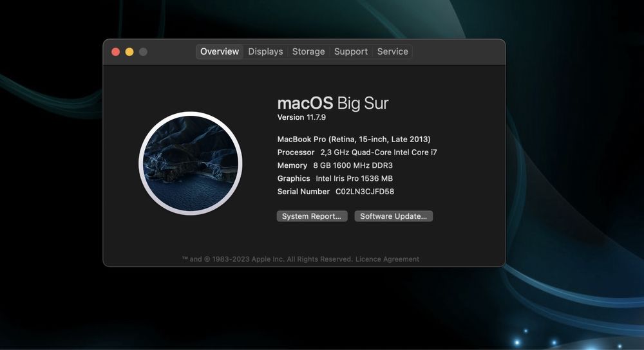Open the Storage tab
Image resolution: width=644 pixels, height=350 pixels.
coord(308,51)
